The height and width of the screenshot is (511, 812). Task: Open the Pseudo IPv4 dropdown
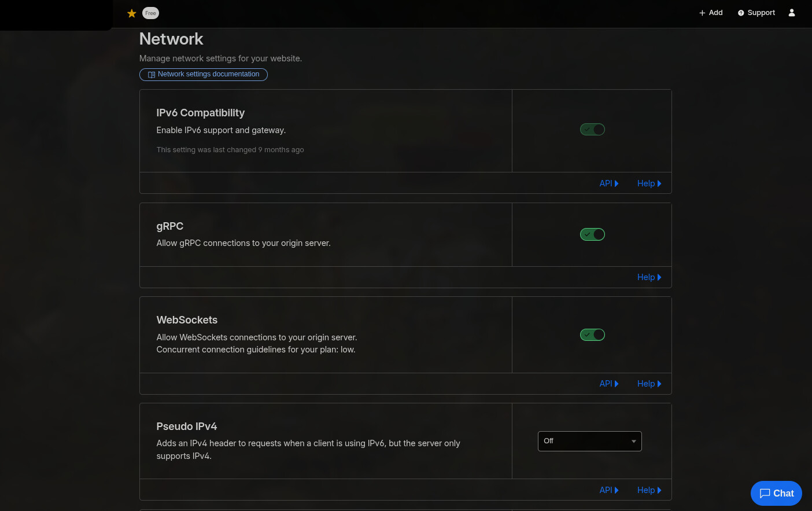[589, 441]
